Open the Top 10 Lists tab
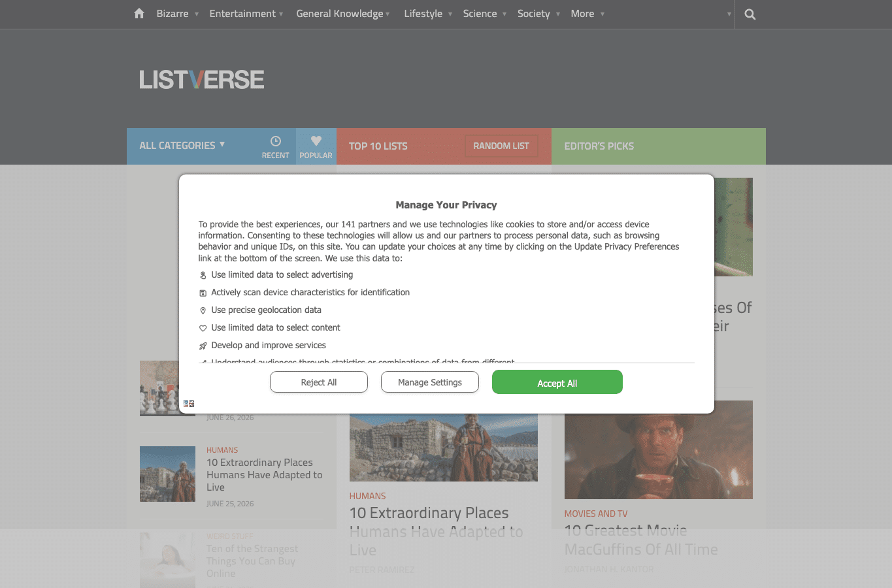 (378, 146)
